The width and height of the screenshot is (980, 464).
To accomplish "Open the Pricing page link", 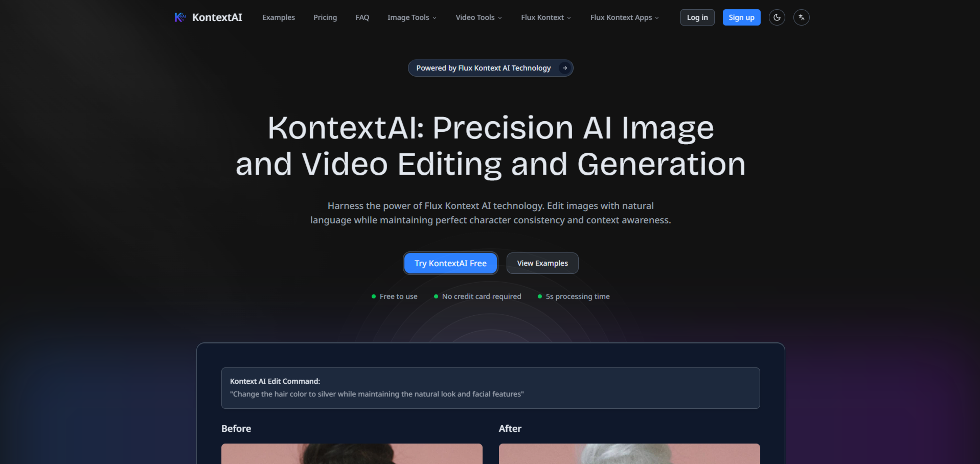I will 325,18.
